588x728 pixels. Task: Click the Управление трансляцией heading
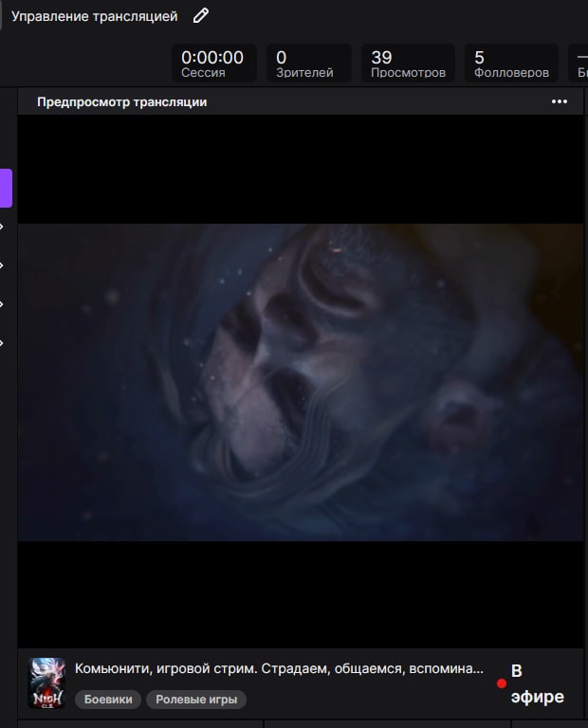pyautogui.click(x=94, y=16)
